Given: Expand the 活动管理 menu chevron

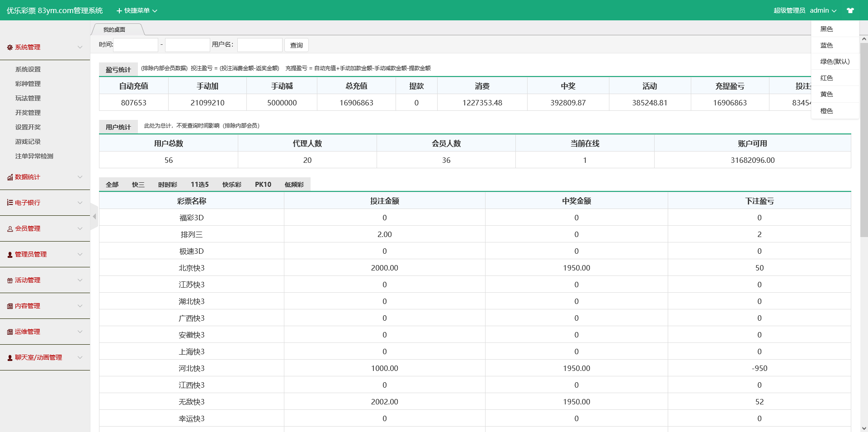Looking at the screenshot, I should pos(80,280).
